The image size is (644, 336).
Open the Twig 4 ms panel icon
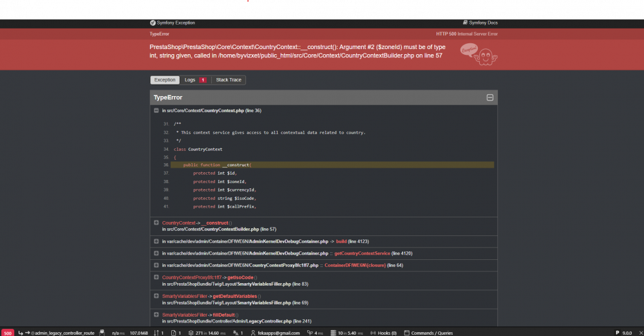(x=310, y=333)
